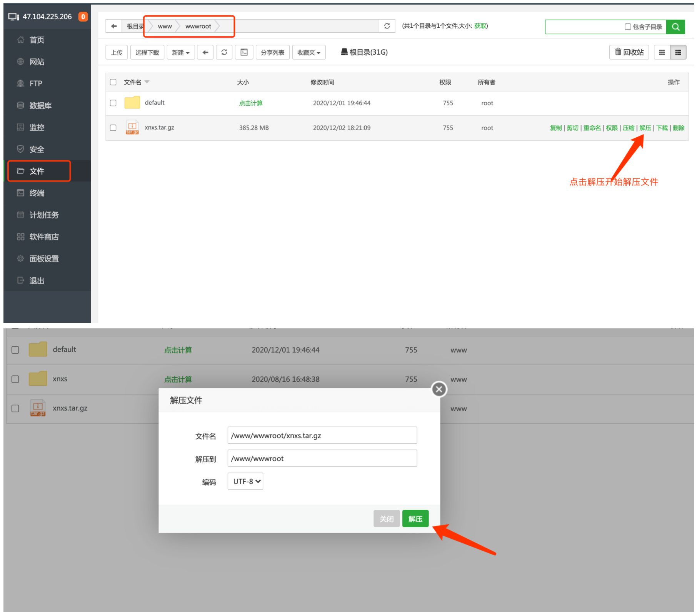Sort by 文件名 column arrow
This screenshot has width=697, height=616.
point(147,82)
